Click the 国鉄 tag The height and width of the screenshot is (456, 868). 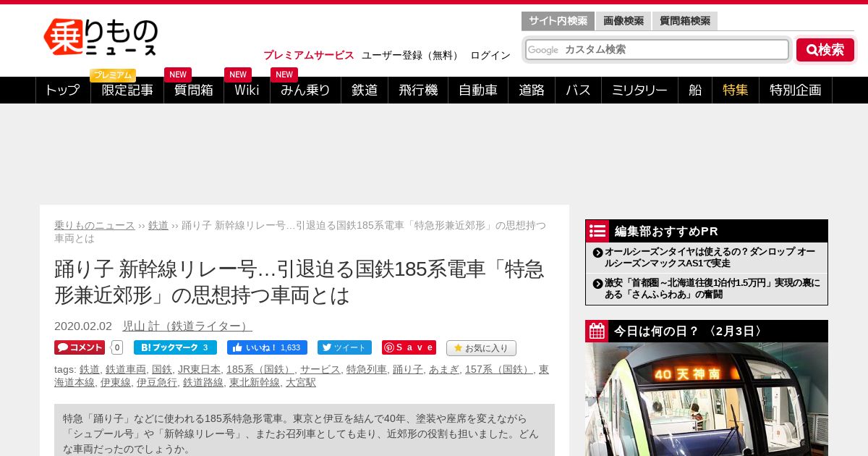point(162,369)
